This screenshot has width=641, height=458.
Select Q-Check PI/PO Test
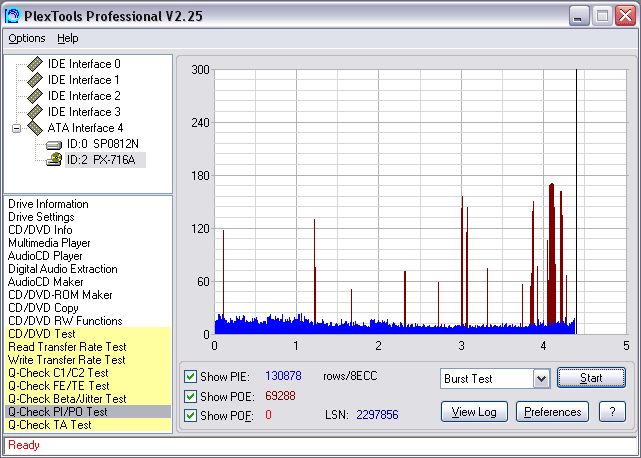click(88, 412)
